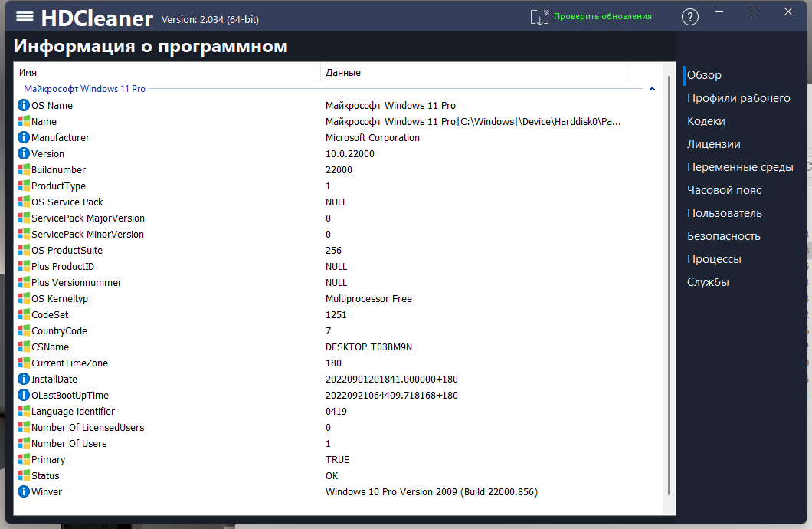Open the hamburger menu
This screenshot has height=529, width=812.
point(25,17)
